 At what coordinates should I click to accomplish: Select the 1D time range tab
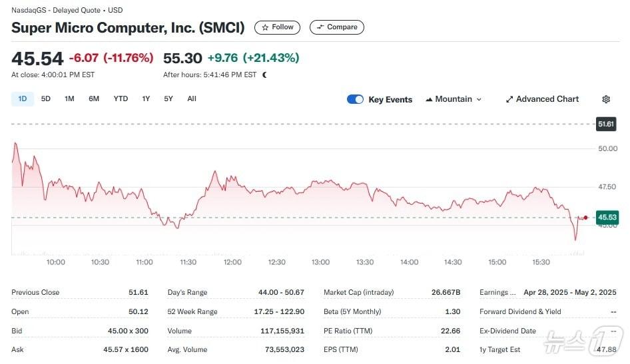(x=23, y=98)
